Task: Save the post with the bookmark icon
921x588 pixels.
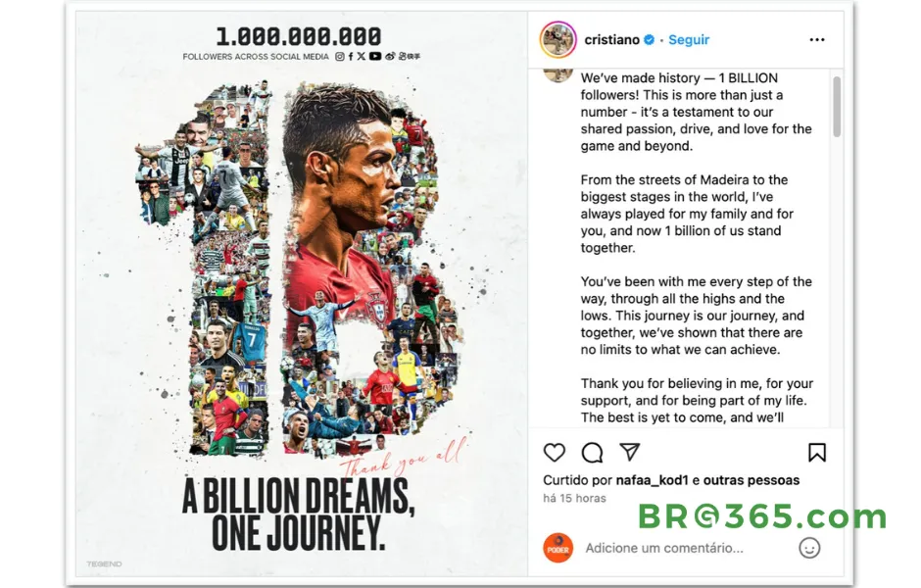Action: pos(817,453)
